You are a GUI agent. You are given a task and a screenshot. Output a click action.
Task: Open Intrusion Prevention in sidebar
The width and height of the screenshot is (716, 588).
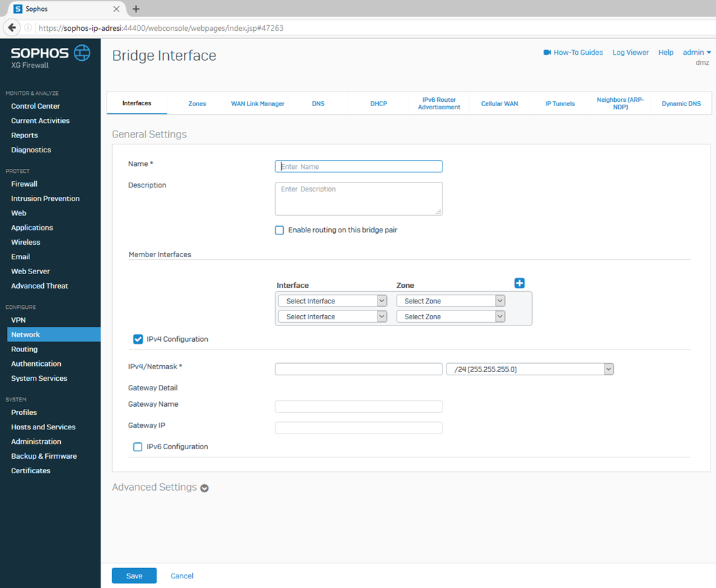[45, 198]
